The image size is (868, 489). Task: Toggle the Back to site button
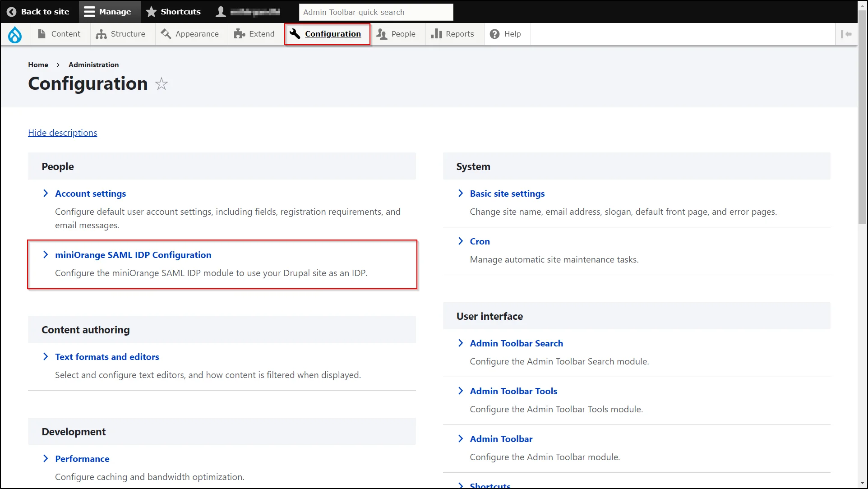[39, 11]
